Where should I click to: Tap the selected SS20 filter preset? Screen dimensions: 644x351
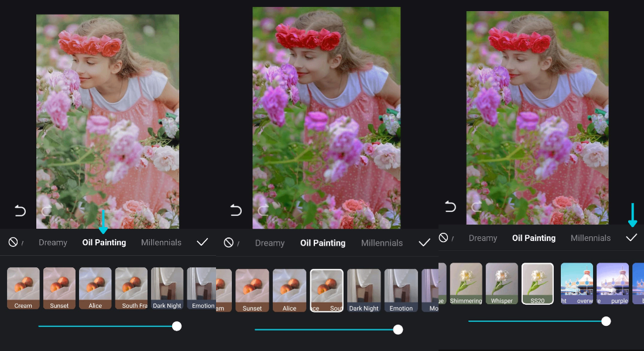coord(537,284)
